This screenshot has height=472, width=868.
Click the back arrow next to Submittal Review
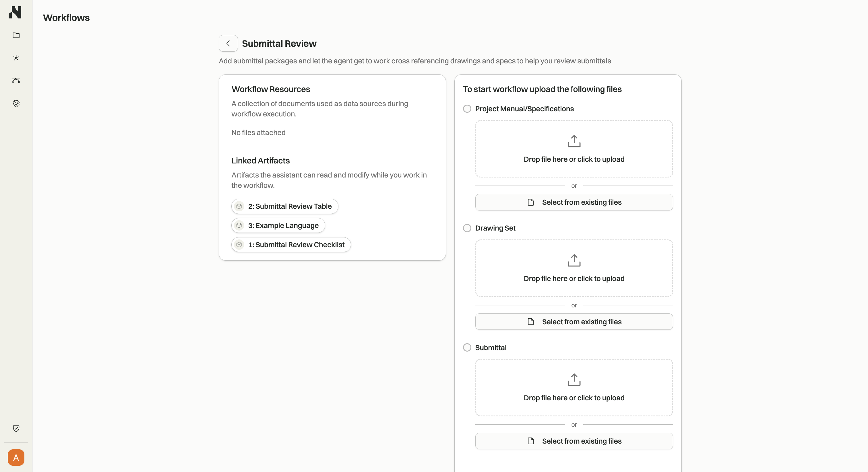228,43
